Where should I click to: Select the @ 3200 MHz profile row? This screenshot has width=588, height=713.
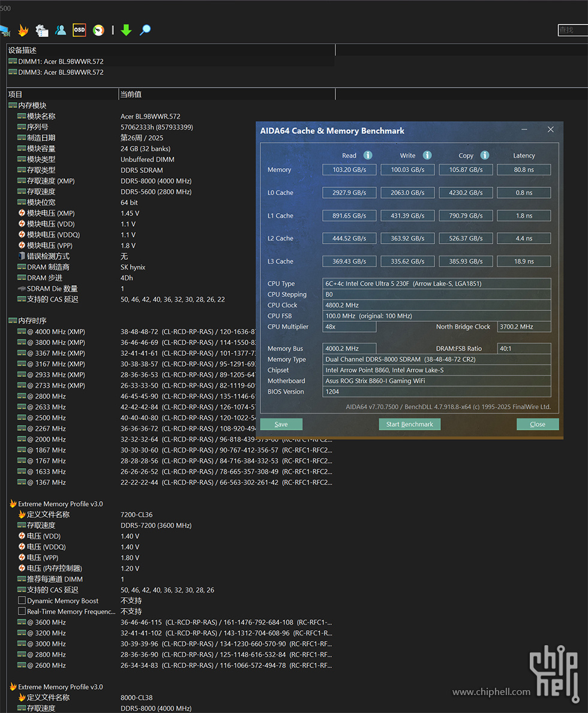coord(175,633)
